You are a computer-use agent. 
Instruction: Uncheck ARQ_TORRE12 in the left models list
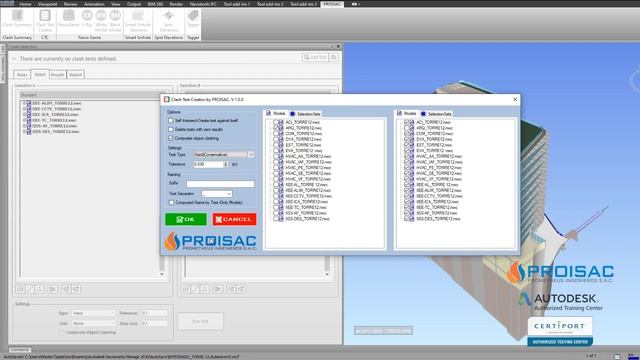pos(276,128)
